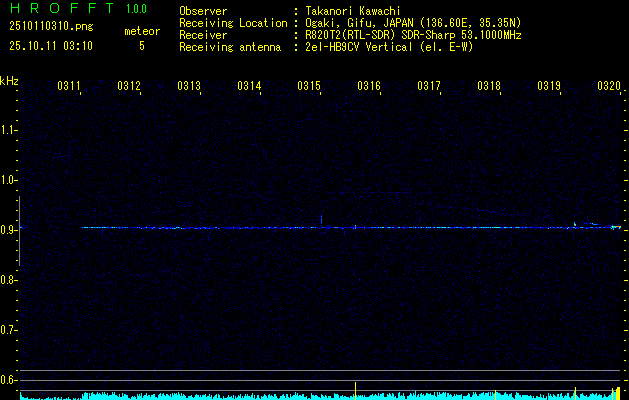Click the 0311 time axis label
The width and height of the screenshot is (629, 400).
pyautogui.click(x=69, y=86)
